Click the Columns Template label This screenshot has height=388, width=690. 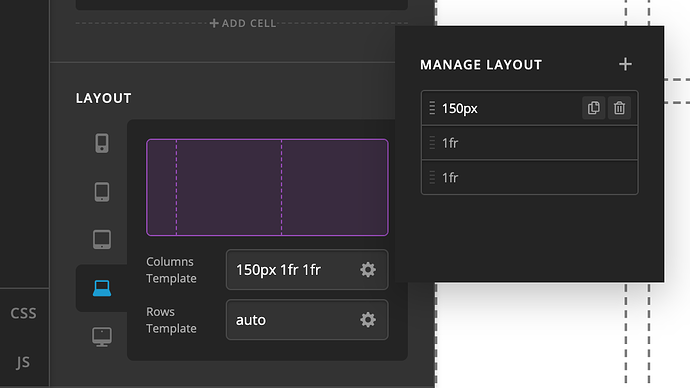pyautogui.click(x=171, y=270)
